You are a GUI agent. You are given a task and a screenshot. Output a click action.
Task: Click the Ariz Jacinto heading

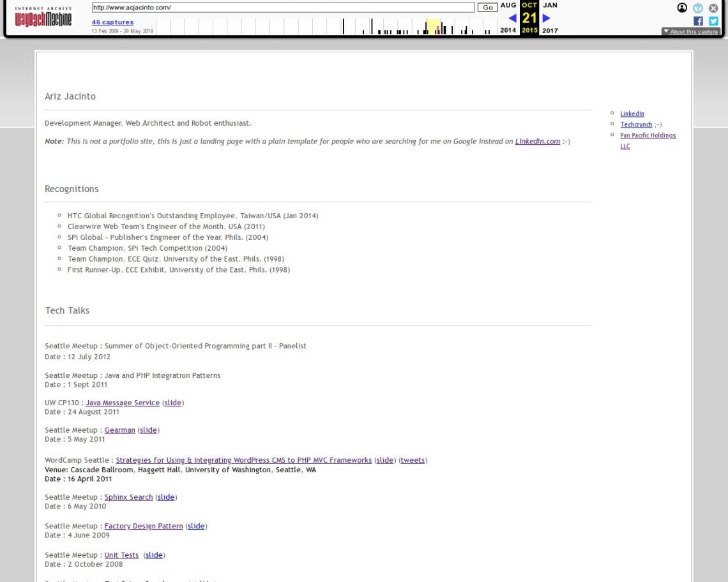70,96
